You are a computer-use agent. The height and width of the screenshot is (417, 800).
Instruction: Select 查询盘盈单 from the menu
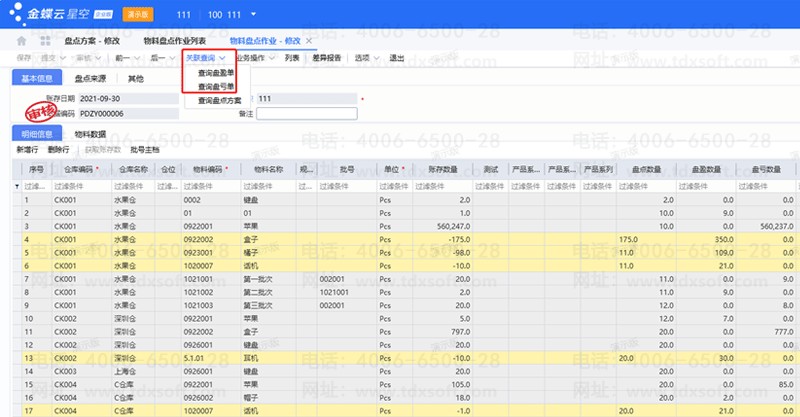point(218,74)
